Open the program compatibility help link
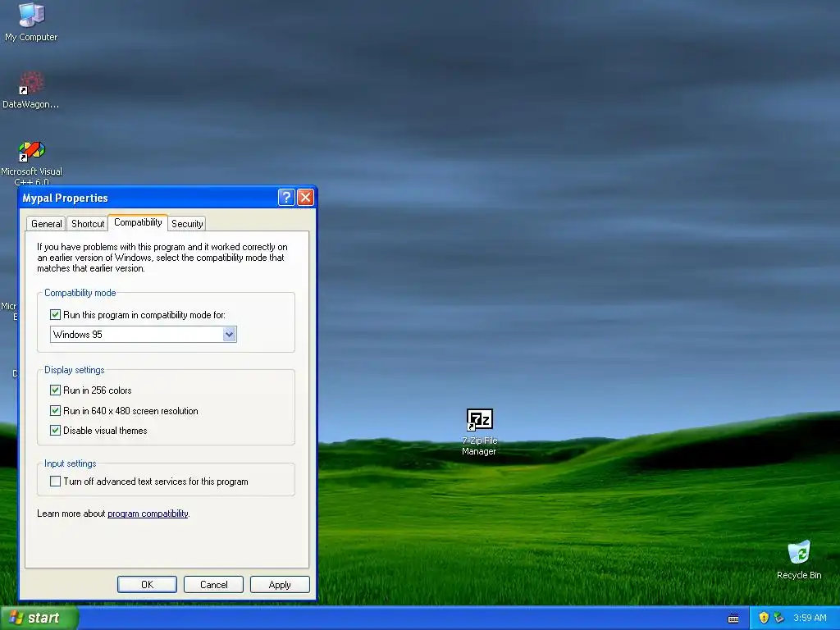The image size is (840, 630). (148, 514)
